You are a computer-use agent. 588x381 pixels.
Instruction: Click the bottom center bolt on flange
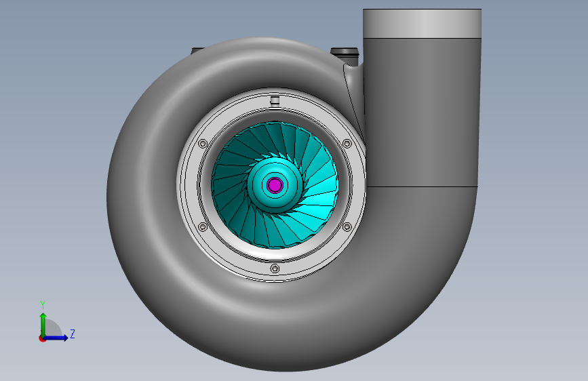point(275,268)
